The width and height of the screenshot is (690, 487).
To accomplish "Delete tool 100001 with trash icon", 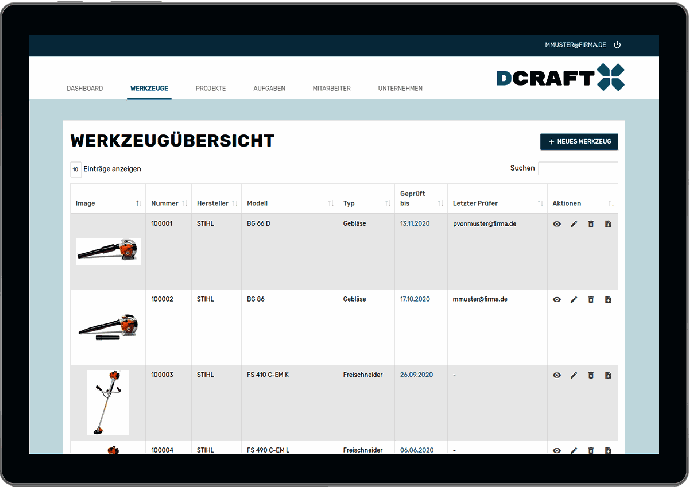I will point(591,224).
